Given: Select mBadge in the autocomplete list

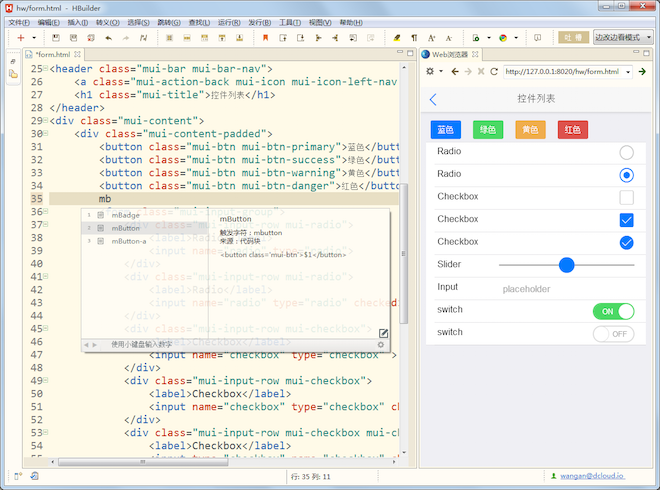Looking at the screenshot, I should pos(144,215).
